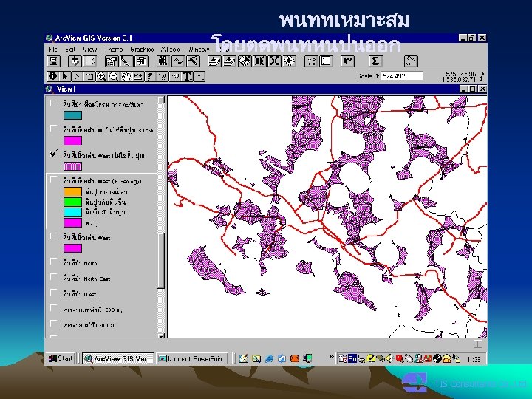Image resolution: width=532 pixels, height=399 pixels.
Task: Select the Identify info tool
Action: tap(52, 76)
